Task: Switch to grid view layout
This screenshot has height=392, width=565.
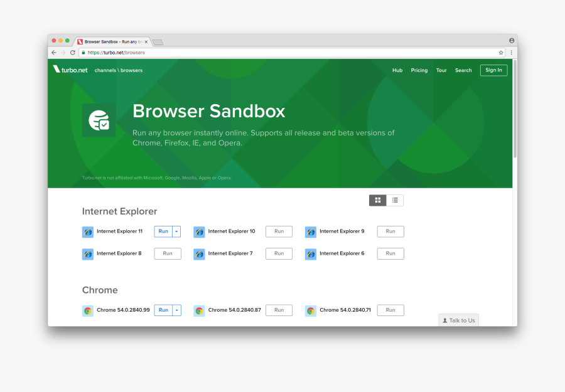Action: tap(377, 200)
